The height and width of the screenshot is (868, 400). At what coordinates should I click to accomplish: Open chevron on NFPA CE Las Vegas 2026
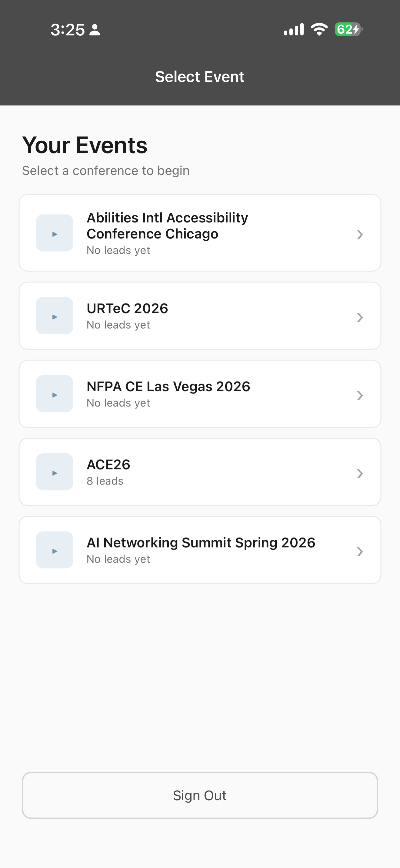tap(360, 396)
